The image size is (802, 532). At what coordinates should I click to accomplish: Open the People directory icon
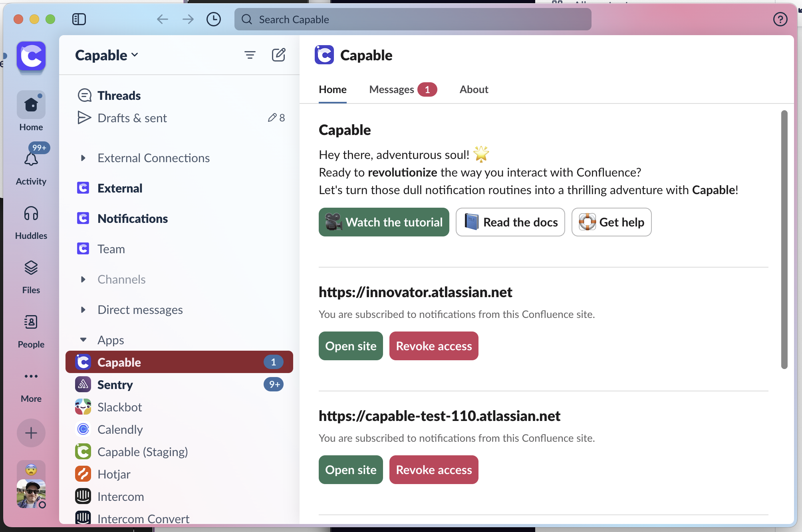[x=31, y=322]
